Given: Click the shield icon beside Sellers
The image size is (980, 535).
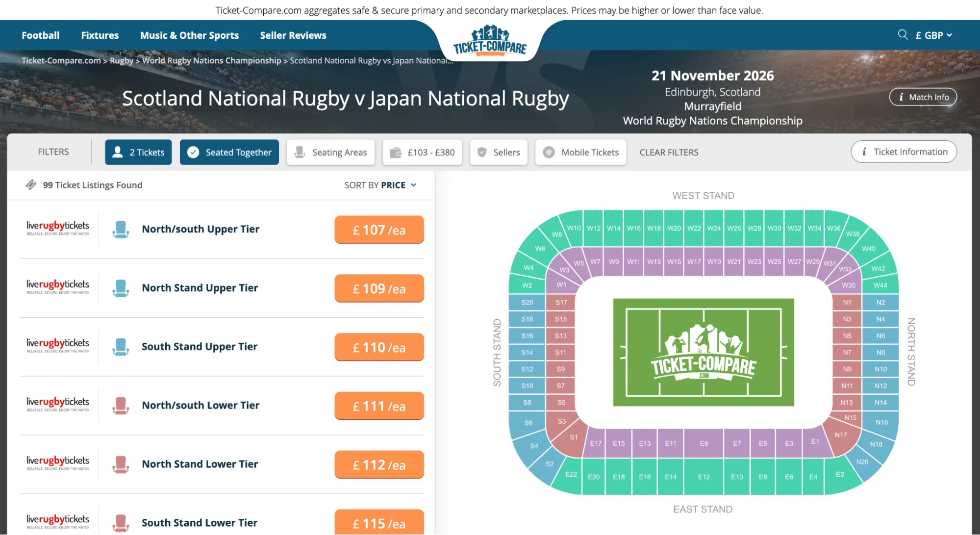Looking at the screenshot, I should (x=481, y=152).
